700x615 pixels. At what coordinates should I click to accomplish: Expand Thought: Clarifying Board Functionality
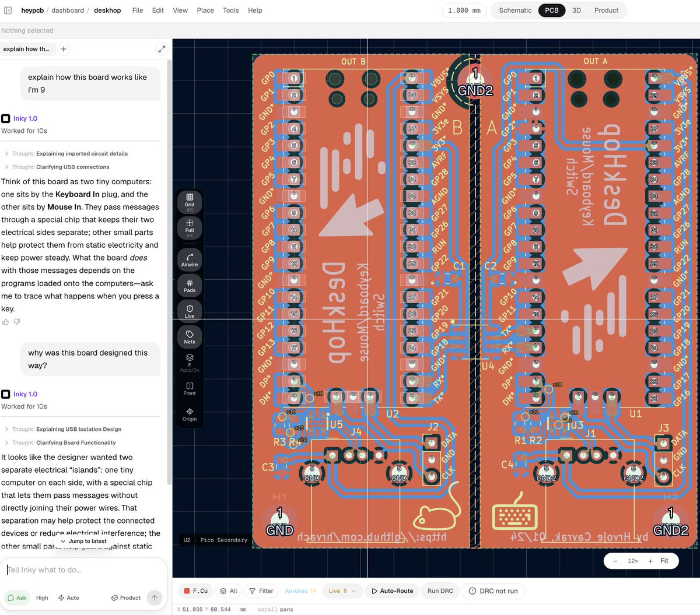[x=60, y=442]
